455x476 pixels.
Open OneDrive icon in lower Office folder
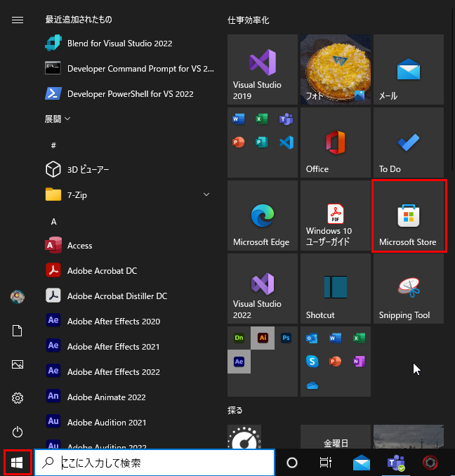(312, 385)
